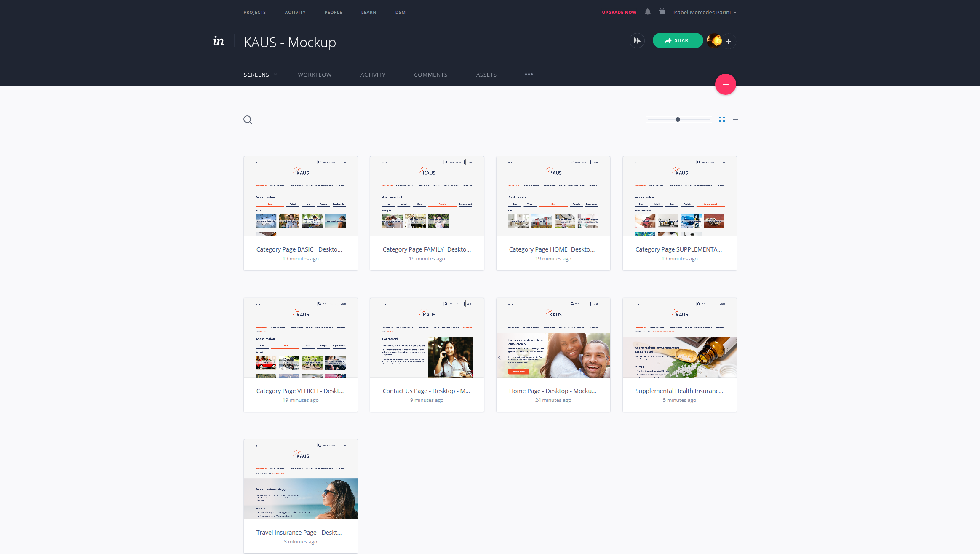The width and height of the screenshot is (980, 554).
Task: Toggle COMMENTS tab view
Action: [x=431, y=75]
